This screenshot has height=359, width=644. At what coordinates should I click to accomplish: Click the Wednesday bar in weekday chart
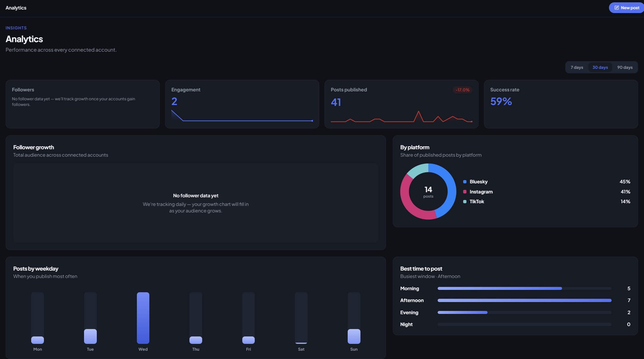pos(143,318)
